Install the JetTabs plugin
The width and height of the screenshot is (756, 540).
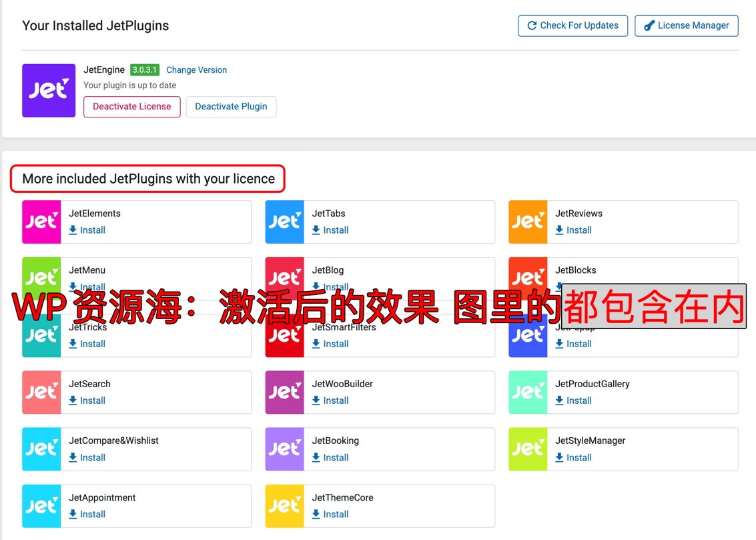[x=330, y=230]
